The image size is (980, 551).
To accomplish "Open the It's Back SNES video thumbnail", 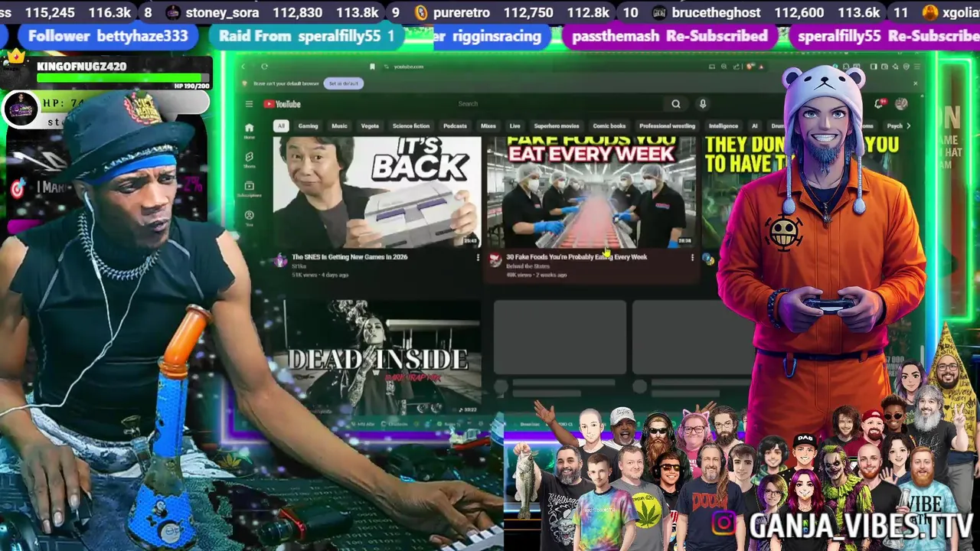I will tap(377, 192).
